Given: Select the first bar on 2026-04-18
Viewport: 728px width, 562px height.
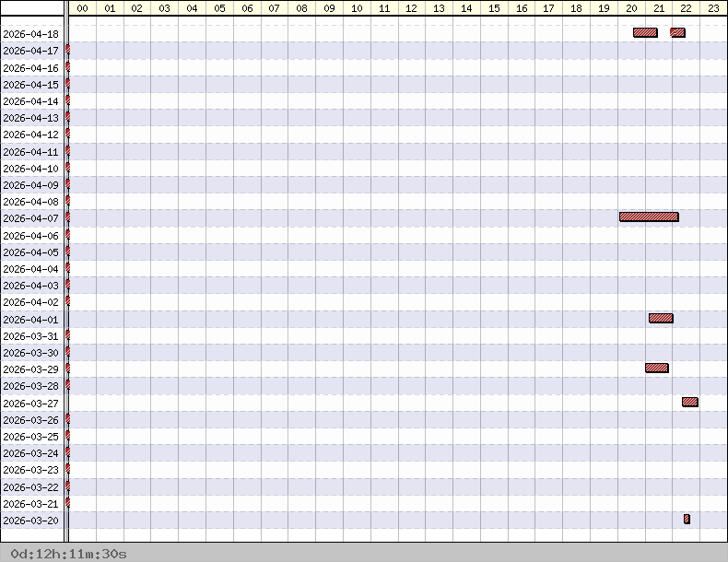Looking at the screenshot, I should pyautogui.click(x=645, y=33).
